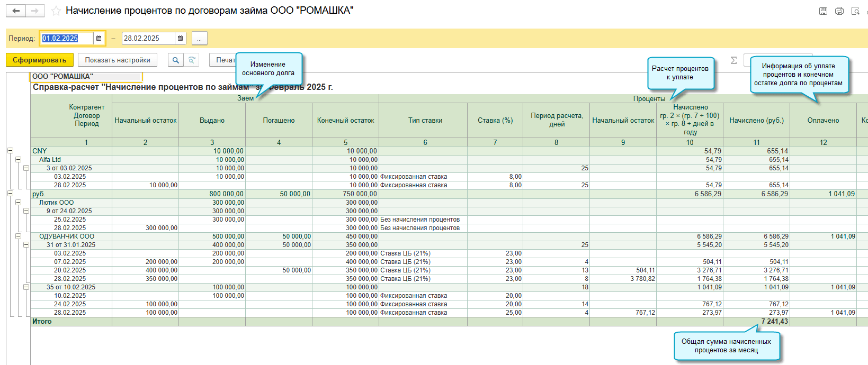Image resolution: width=868 pixels, height=365 pixels.
Task: Collapse contract 35 от 10.02.2025 rows
Action: [26, 287]
